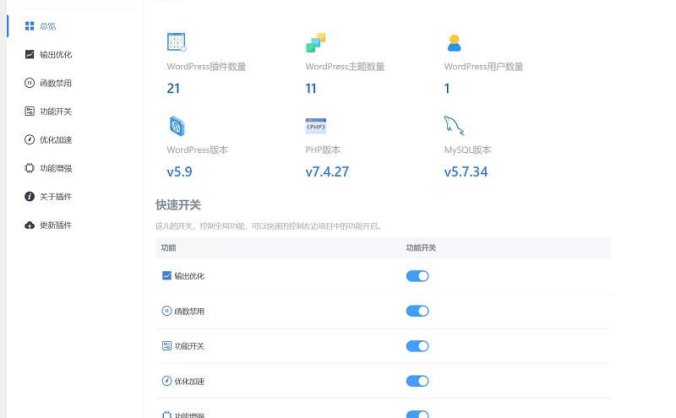
Task: Click the WordPress插件数量 calendar-grid icon
Action: pyautogui.click(x=176, y=42)
